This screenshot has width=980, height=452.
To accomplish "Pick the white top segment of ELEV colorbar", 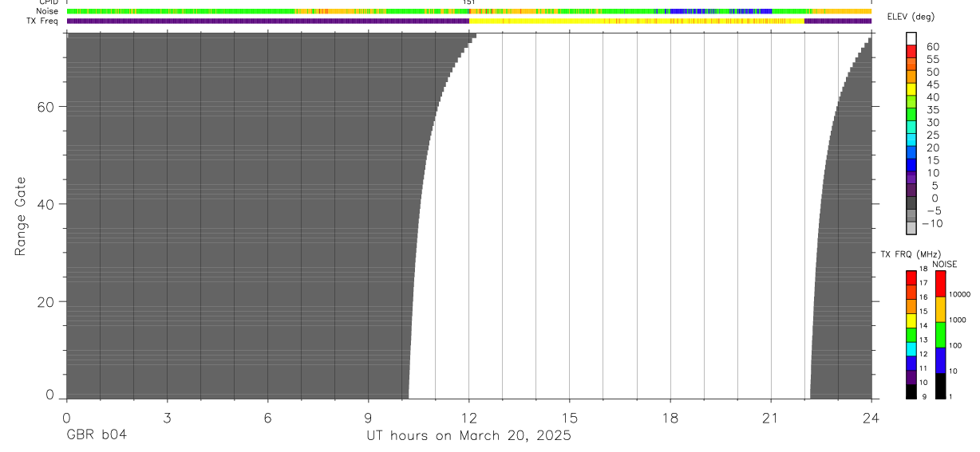I will [911, 38].
